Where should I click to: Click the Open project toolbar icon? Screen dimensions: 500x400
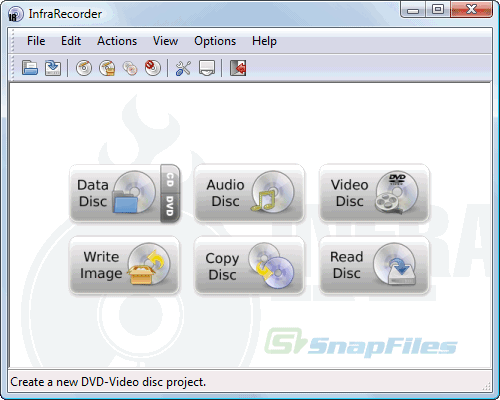click(30, 68)
